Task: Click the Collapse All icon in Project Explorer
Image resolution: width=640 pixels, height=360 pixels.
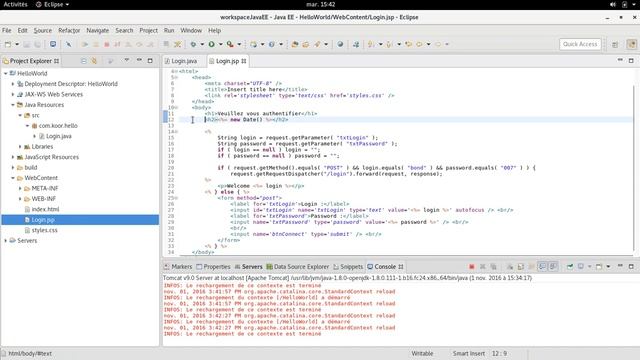Action: (x=83, y=61)
